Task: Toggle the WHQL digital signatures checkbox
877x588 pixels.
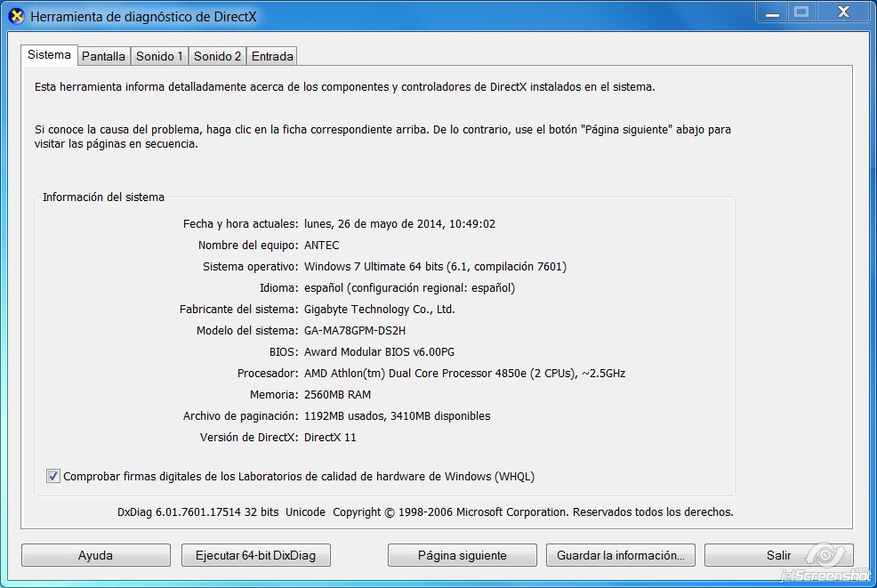Action: point(53,476)
